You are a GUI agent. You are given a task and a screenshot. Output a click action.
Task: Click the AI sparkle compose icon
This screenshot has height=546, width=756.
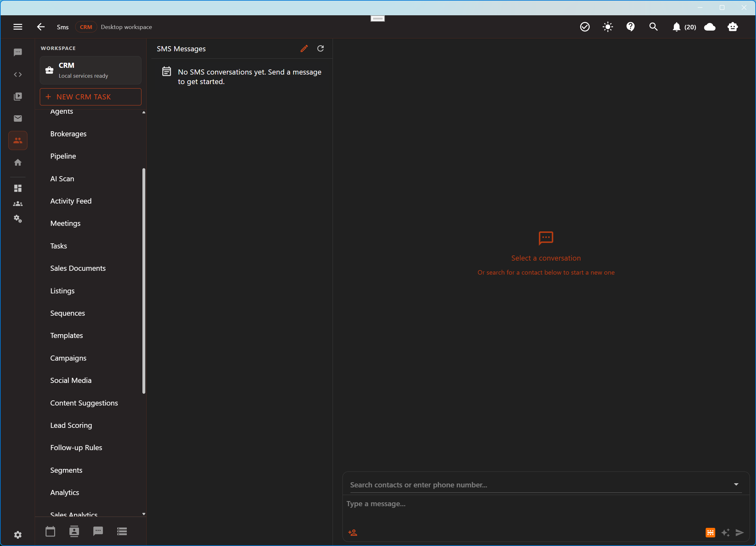tap(725, 533)
